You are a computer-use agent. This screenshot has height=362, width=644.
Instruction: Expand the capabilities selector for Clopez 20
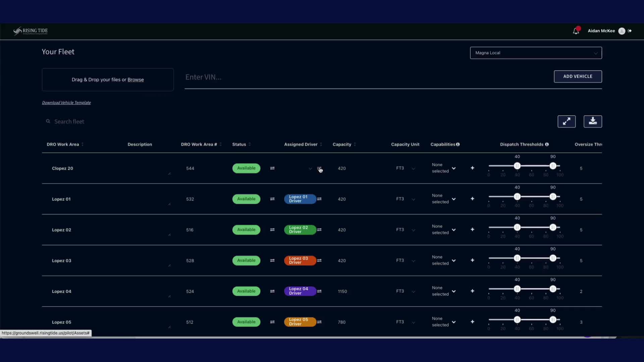[x=453, y=168]
